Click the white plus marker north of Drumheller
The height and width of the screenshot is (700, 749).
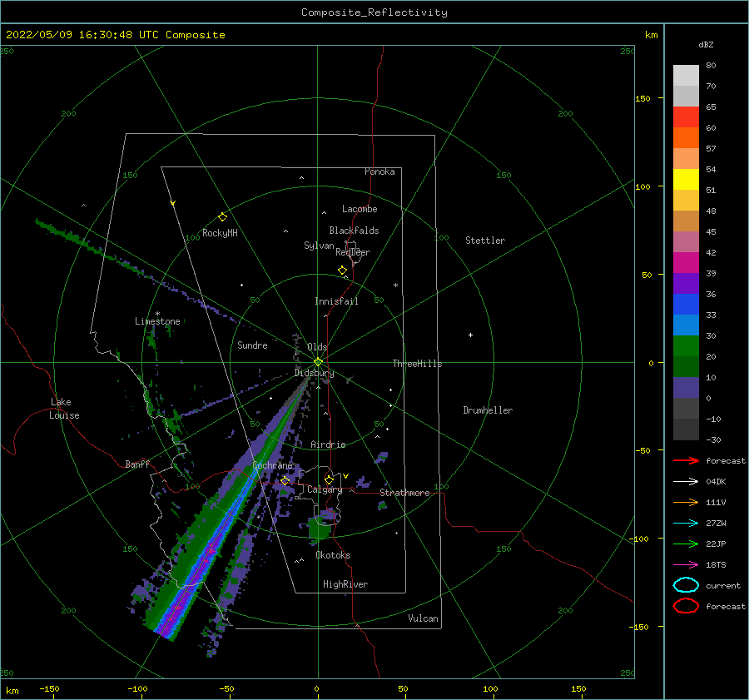tap(470, 335)
